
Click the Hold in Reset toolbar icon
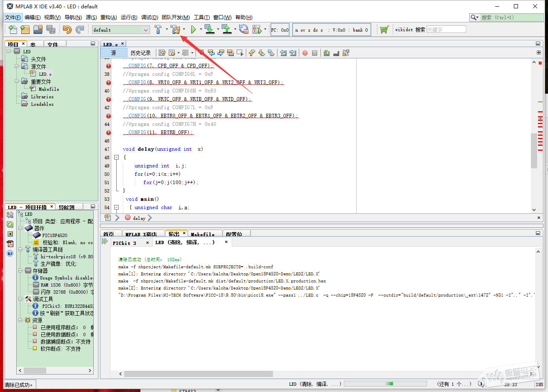click(x=244, y=30)
